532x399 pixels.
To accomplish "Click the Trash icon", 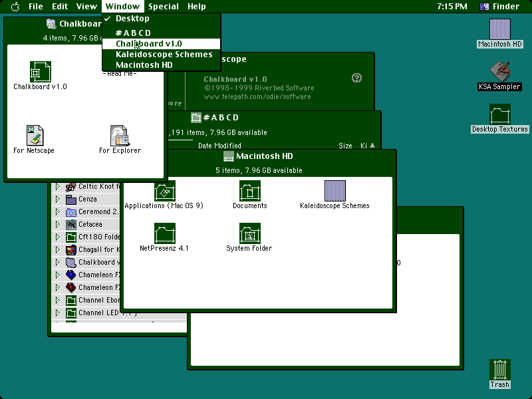I will pyautogui.click(x=500, y=370).
